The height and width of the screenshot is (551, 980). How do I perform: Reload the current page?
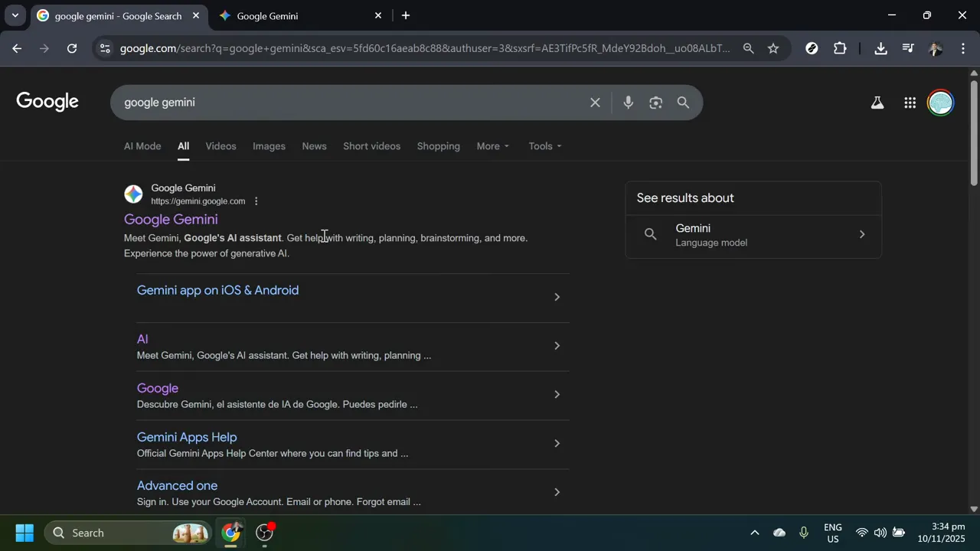coord(72,48)
